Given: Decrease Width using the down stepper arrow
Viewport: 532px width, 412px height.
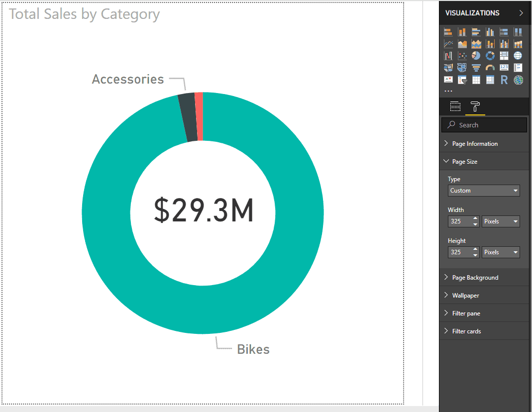Looking at the screenshot, I should coord(475,224).
